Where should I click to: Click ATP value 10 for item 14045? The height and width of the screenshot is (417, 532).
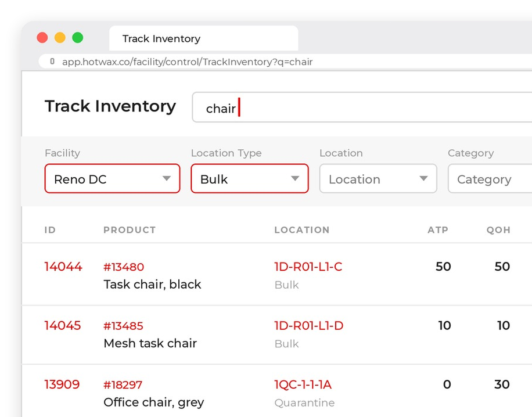pyautogui.click(x=444, y=326)
